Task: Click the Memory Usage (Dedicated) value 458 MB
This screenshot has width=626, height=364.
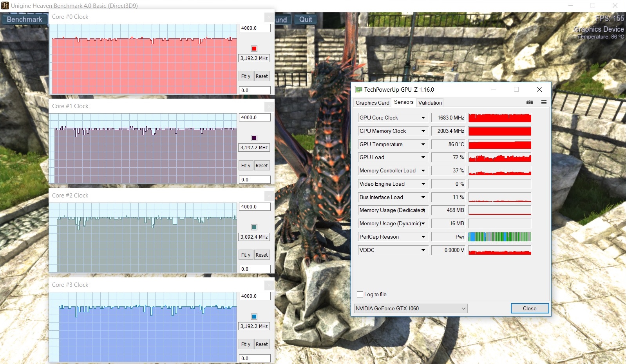Action: coord(449,210)
